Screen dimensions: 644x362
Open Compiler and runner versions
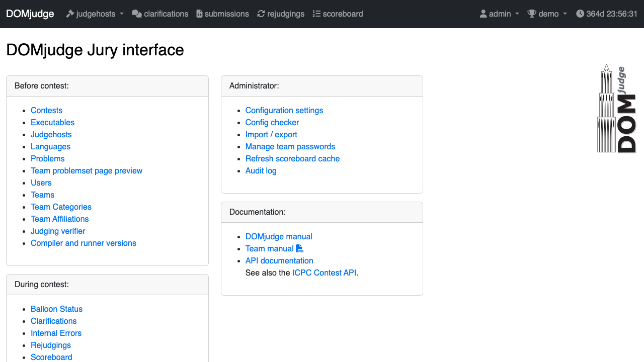click(x=84, y=243)
